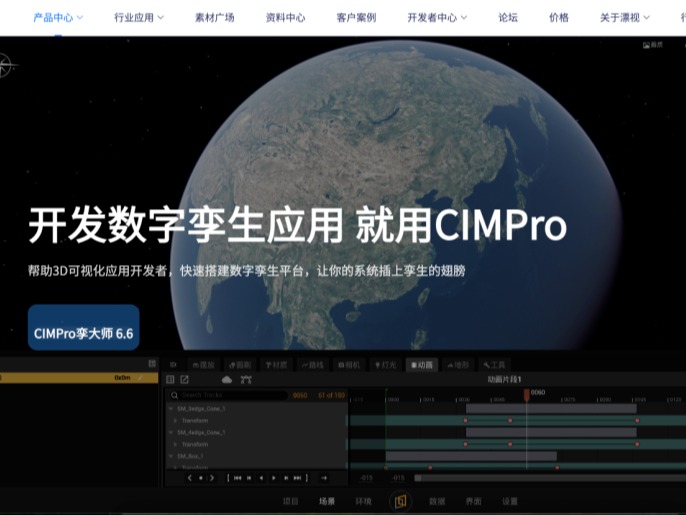The width and height of the screenshot is (686, 515).
Task: Select the SM_Box_1 track name
Action: pos(190,456)
